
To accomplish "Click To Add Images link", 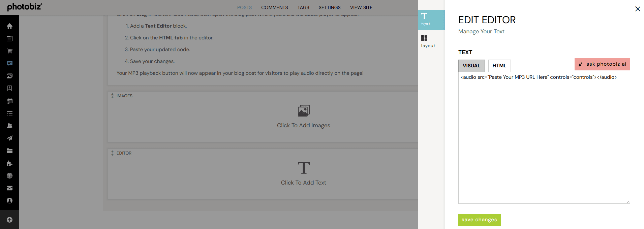I will [x=304, y=125].
